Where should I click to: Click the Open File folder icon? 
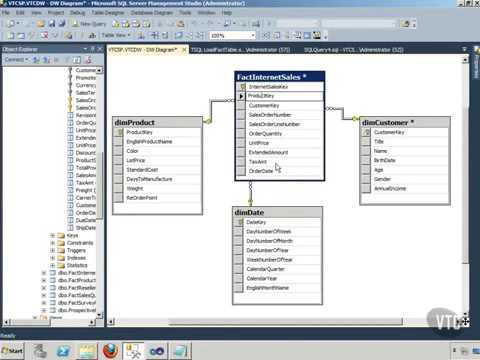(41, 24)
